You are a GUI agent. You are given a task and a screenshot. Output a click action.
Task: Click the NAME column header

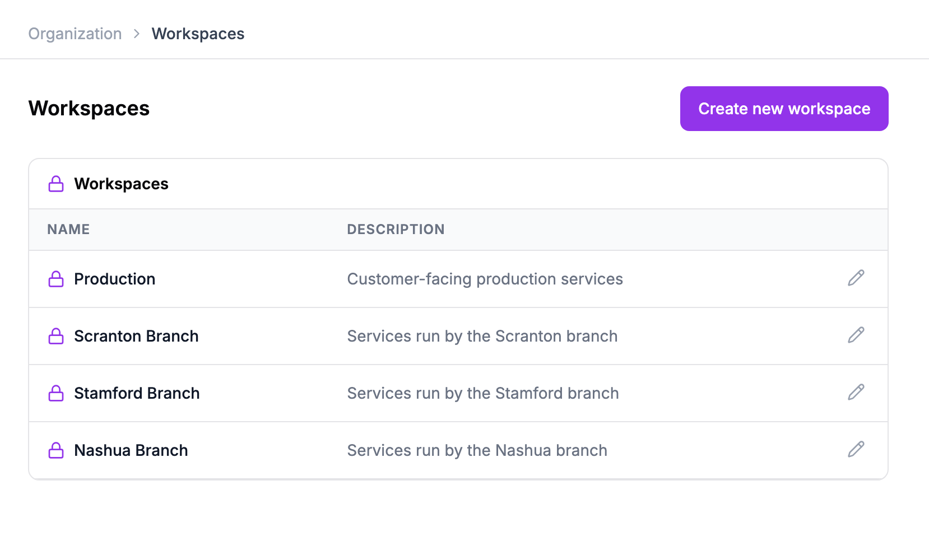[x=68, y=229]
